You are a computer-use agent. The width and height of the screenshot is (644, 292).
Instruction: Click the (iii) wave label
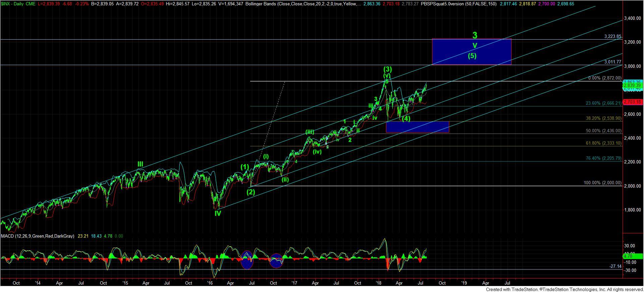pyautogui.click(x=310, y=132)
